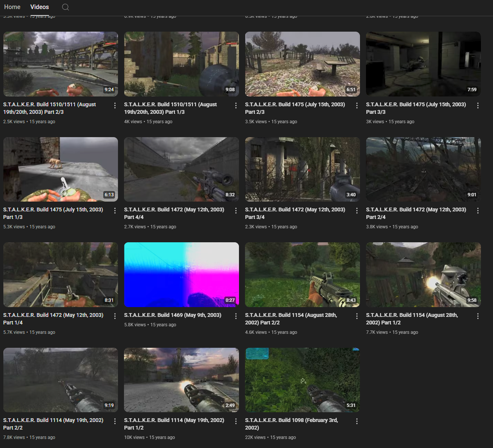Click the 5:31 duration badge
The image size is (493, 448).
coord(351,405)
